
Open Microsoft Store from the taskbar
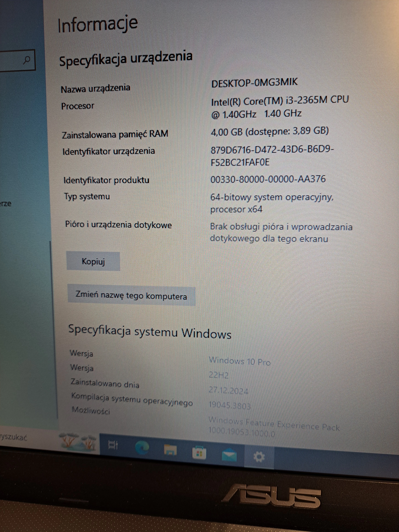(199, 453)
